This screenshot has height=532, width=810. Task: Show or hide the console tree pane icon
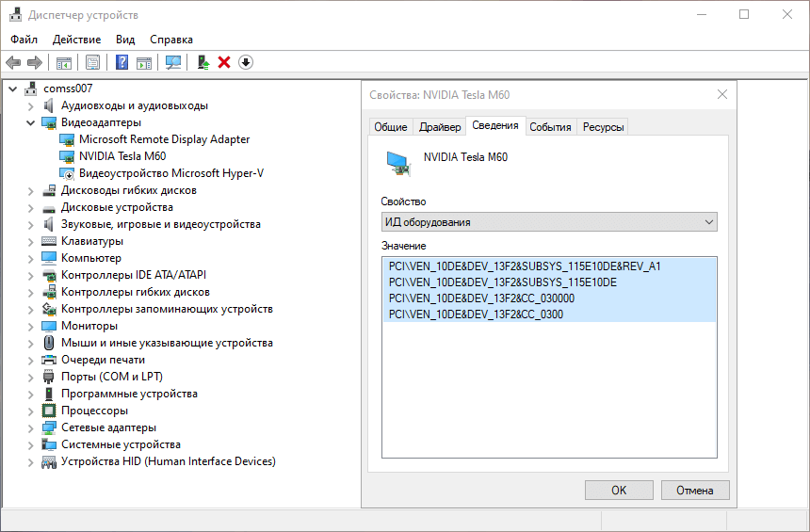coord(63,63)
